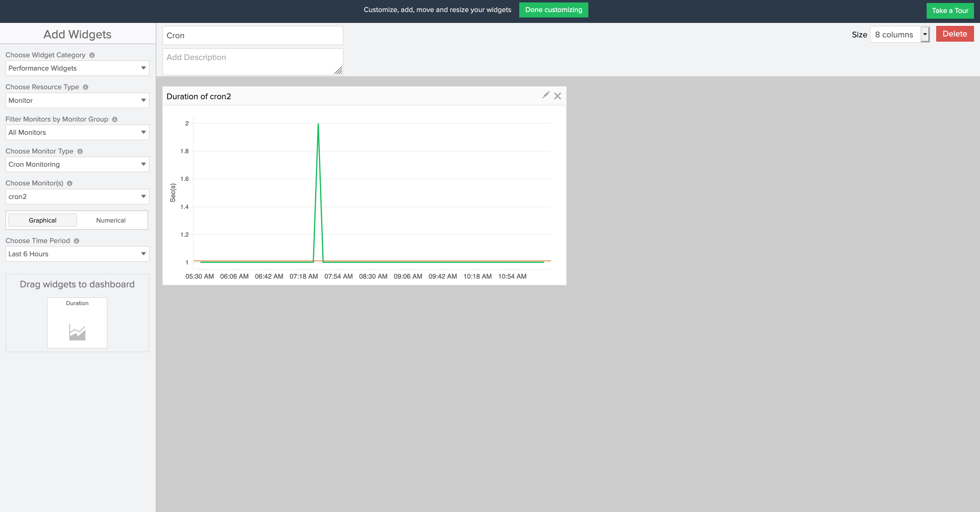Screen dimensions: 980x512
Task: Open the Cron Monitoring type dropdown
Action: (77, 165)
